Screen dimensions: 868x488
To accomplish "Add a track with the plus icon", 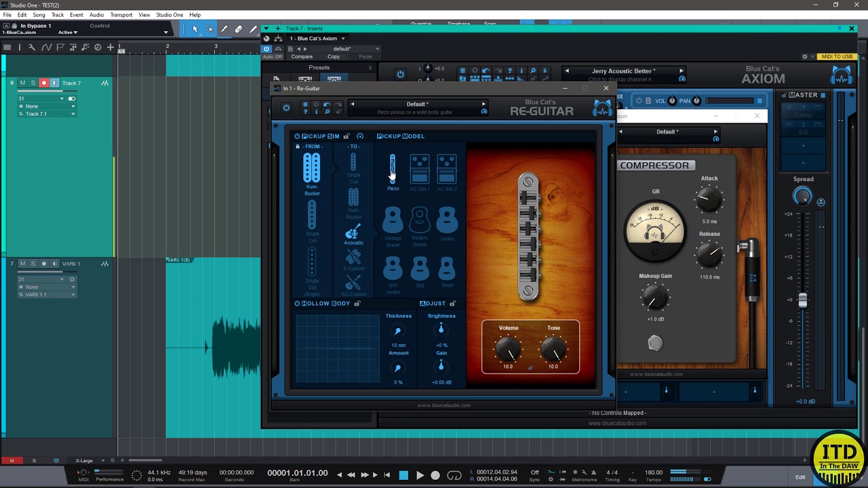I will (x=111, y=47).
